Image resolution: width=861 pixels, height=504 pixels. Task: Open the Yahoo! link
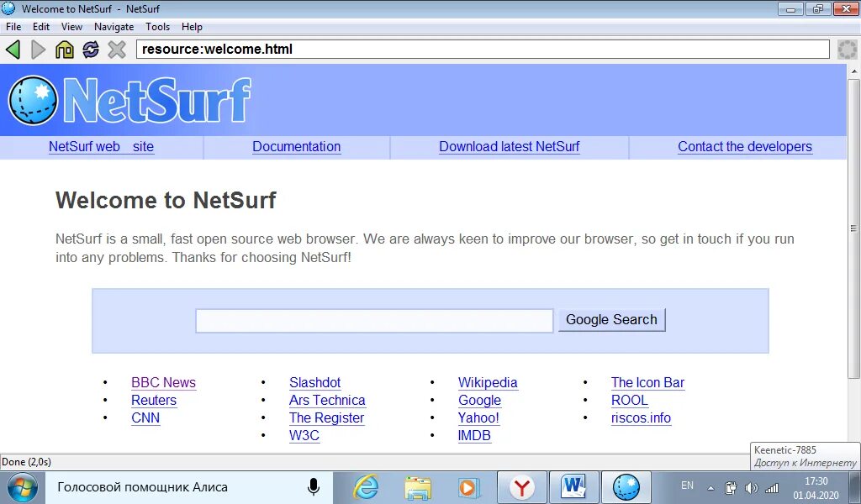[478, 417]
